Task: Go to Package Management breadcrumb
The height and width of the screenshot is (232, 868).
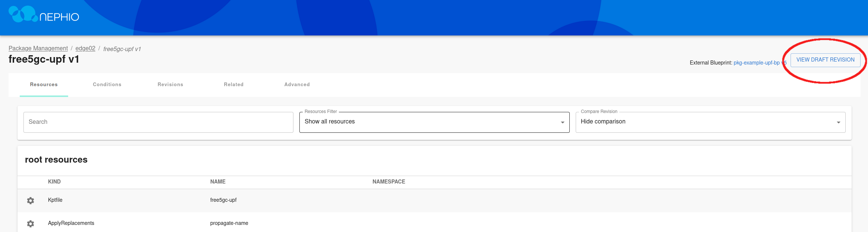Action: point(38,48)
